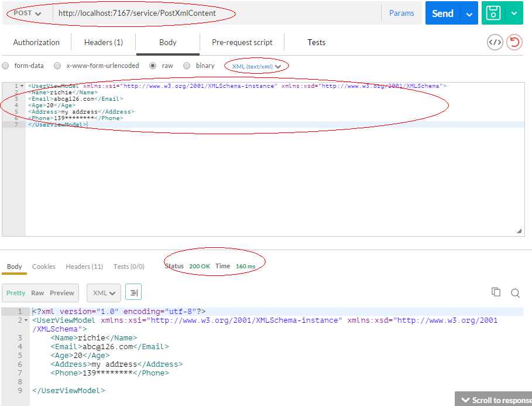The height and width of the screenshot is (406, 532).
Task: Click the generate code snippet icon
Action: 495,42
